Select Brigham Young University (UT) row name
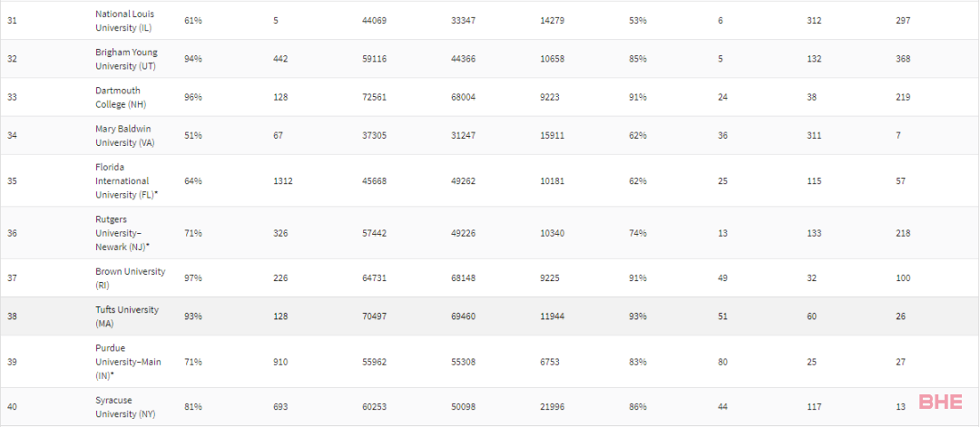The image size is (980, 427). (127, 59)
